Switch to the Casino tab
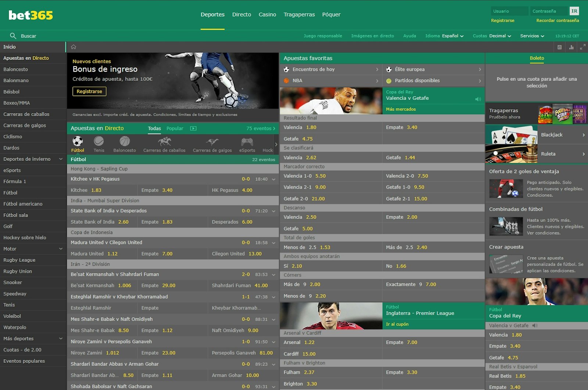The image size is (588, 390). 267,15
